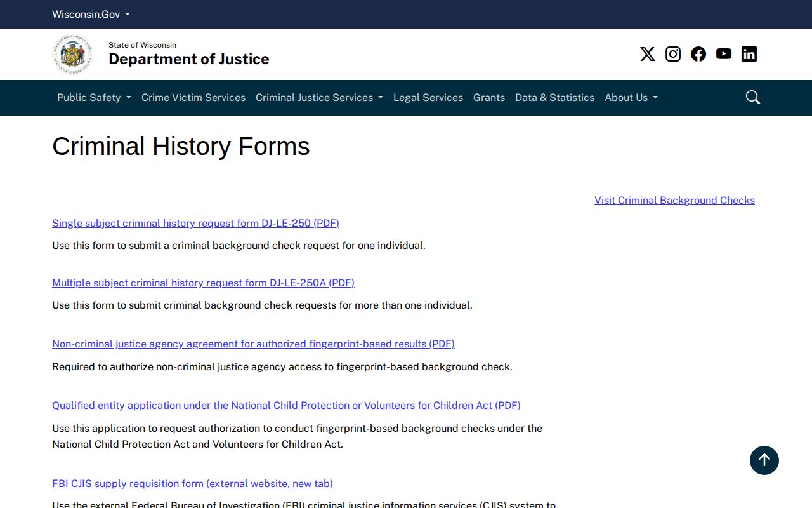Viewport: 812px width, 508px height.
Task: Click the back-to-top arrow button
Action: coord(764,460)
